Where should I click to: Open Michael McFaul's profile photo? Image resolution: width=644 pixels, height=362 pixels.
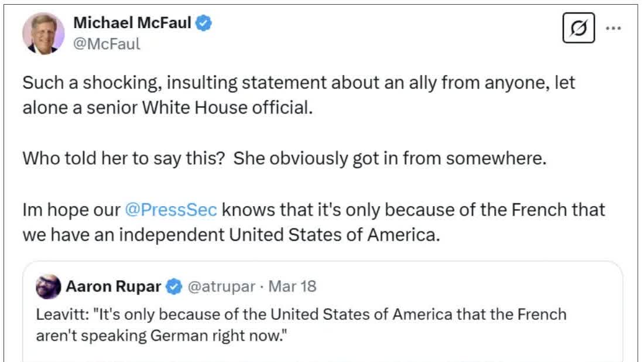point(43,33)
